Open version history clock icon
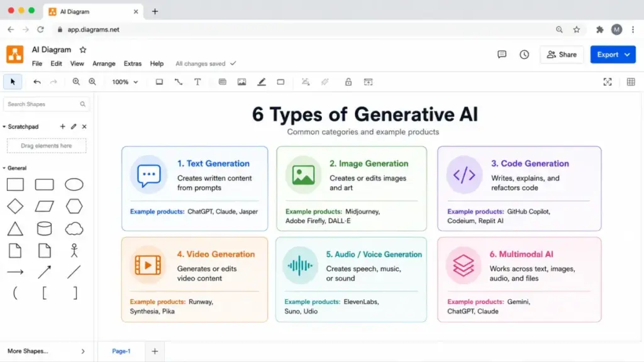This screenshot has height=362, width=644. (x=524, y=54)
